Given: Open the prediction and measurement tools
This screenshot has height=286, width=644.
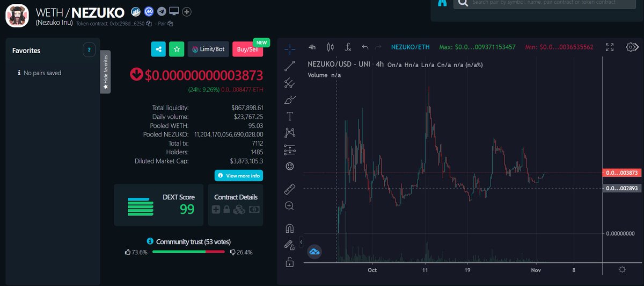Looking at the screenshot, I should [x=290, y=149].
